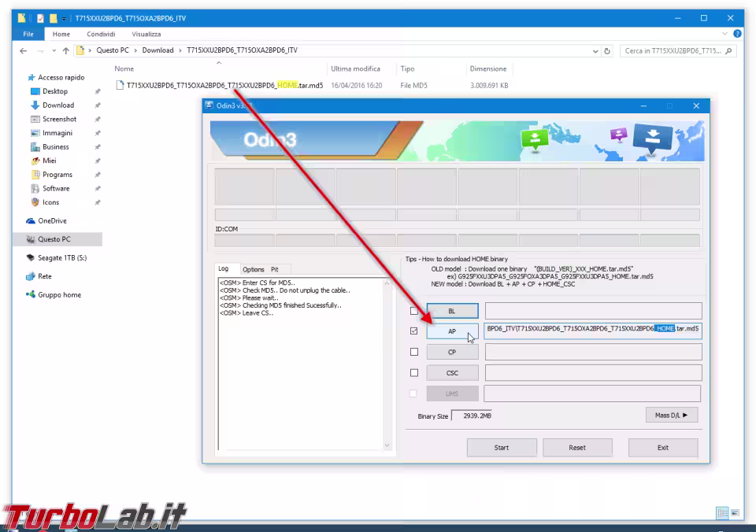Tick the BL checkbox in Odin
Image resolution: width=756 pixels, height=532 pixels.
pos(413,311)
